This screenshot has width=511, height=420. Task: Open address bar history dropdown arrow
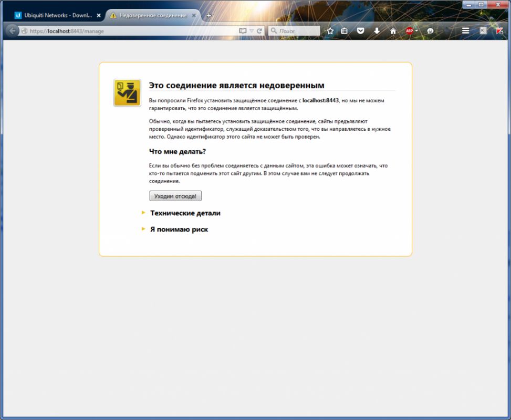point(252,31)
